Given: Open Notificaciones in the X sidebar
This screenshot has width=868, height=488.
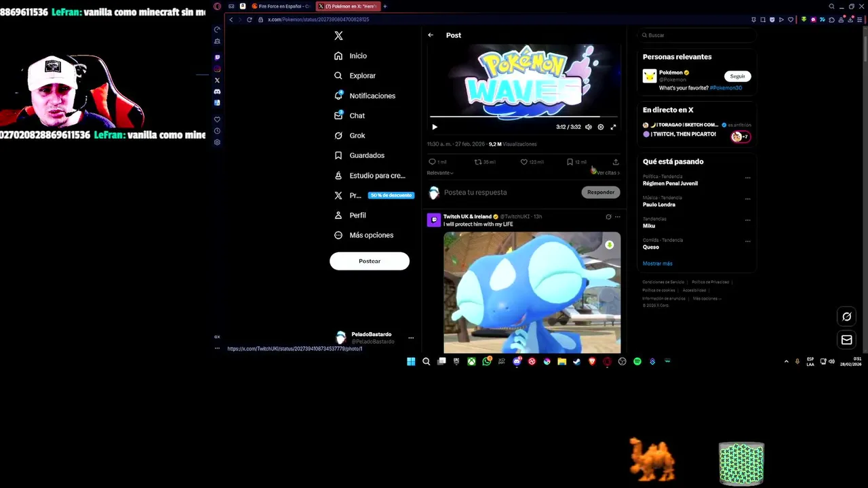Looking at the screenshot, I should (x=365, y=96).
